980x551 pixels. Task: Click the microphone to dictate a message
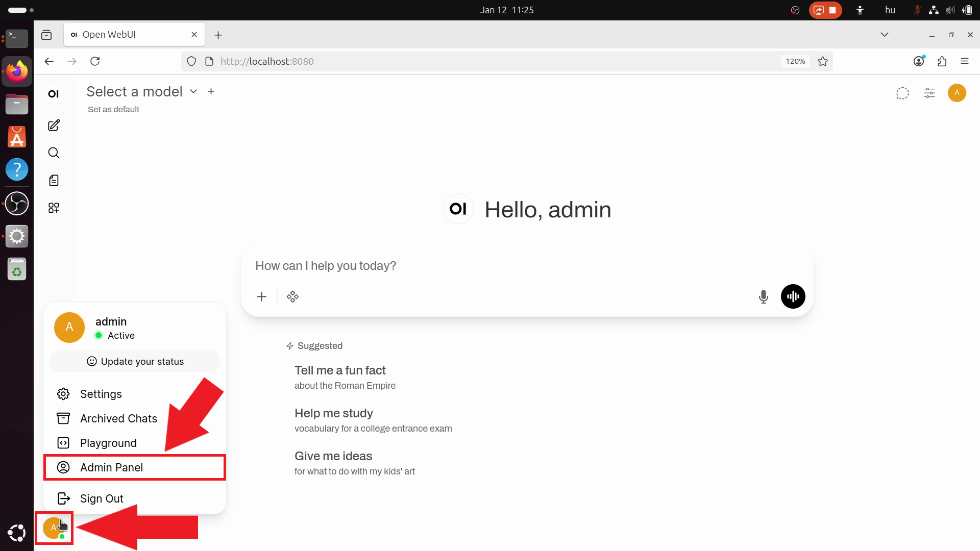click(763, 296)
